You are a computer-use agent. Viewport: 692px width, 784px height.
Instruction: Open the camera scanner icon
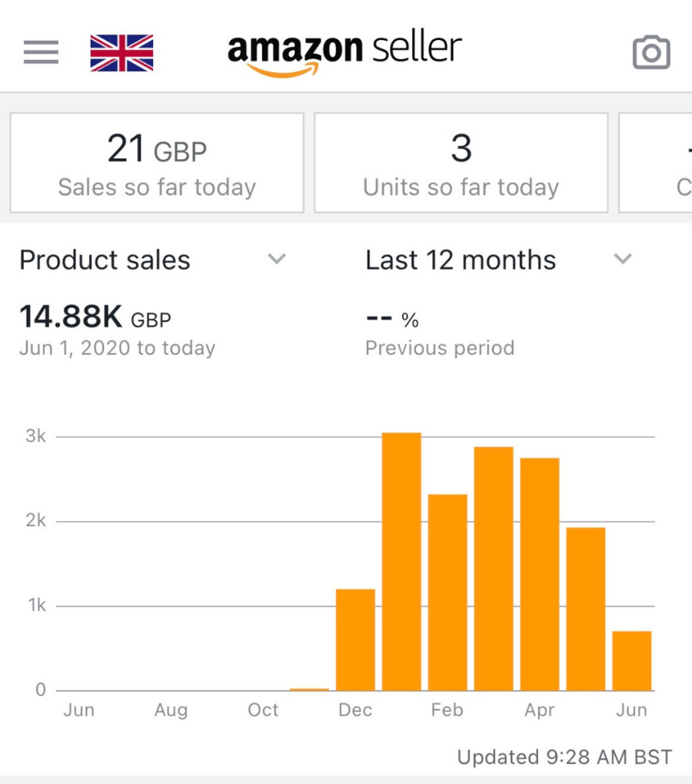coord(651,52)
